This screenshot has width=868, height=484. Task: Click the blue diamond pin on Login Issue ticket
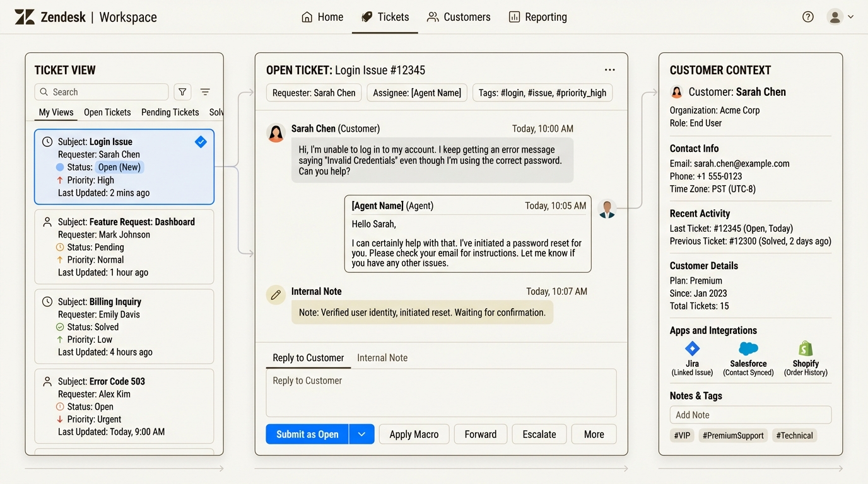pyautogui.click(x=201, y=142)
